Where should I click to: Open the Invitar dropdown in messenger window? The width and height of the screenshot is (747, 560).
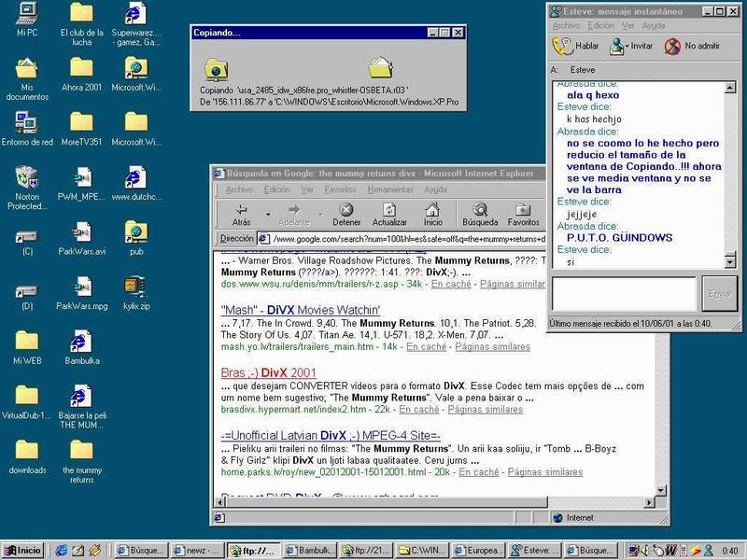point(627,46)
